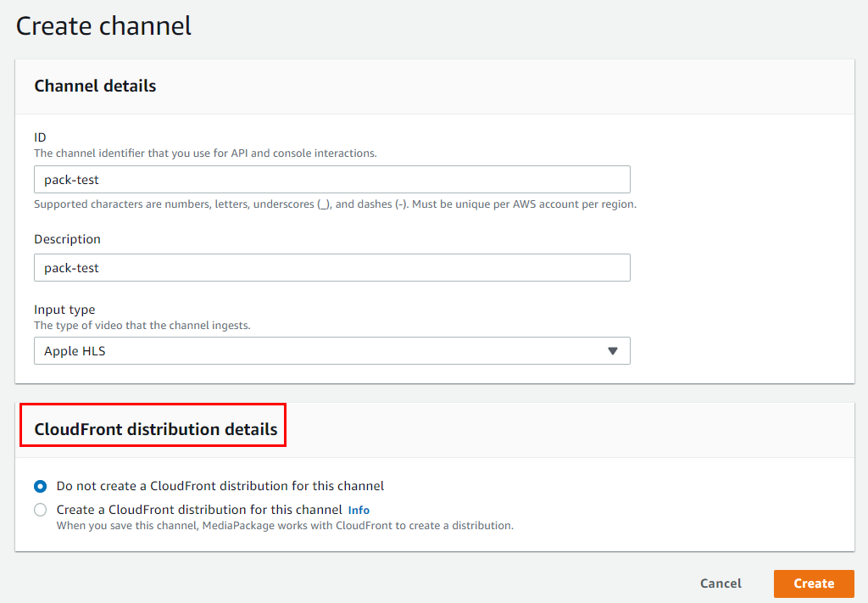Click the orange Create button
Viewport: 868px width, 603px height.
pos(814,583)
